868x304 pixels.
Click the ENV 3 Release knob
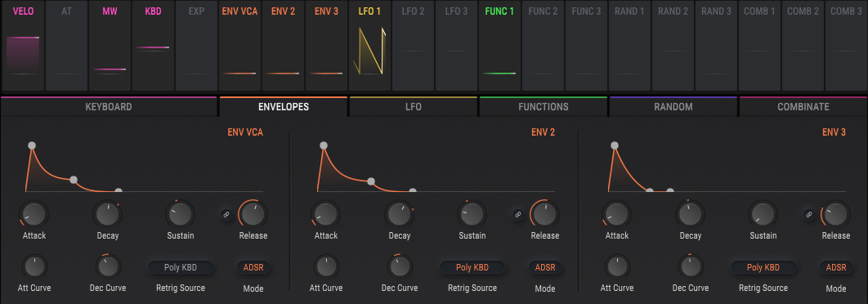[836, 214]
